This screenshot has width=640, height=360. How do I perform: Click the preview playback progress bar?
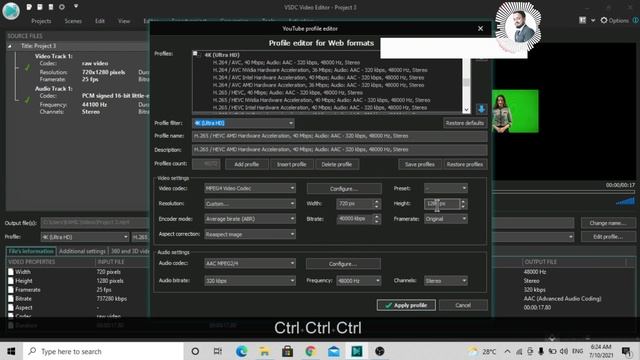click(x=563, y=191)
